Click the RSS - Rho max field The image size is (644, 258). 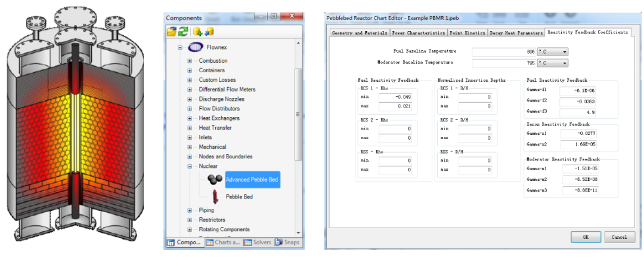pos(395,170)
